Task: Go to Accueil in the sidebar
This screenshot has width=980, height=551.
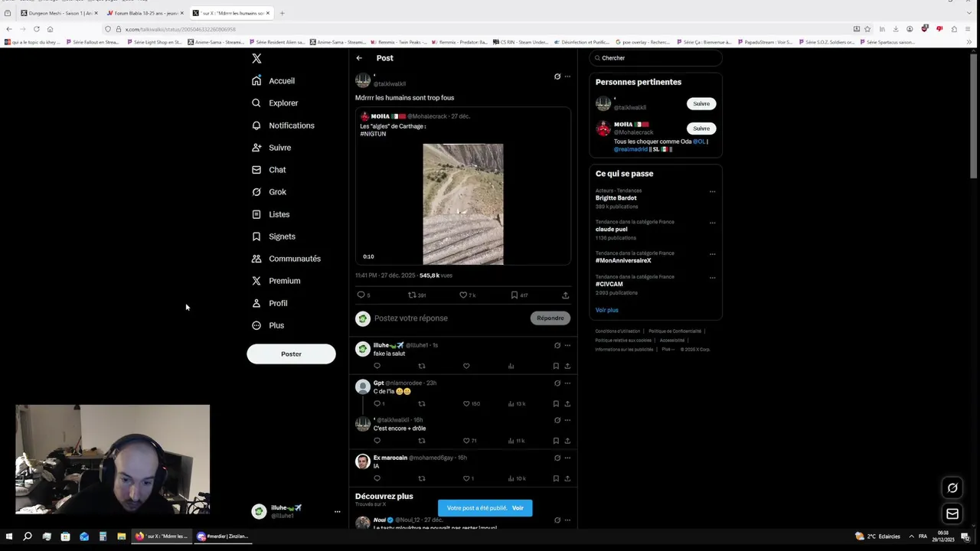Action: tap(273, 80)
